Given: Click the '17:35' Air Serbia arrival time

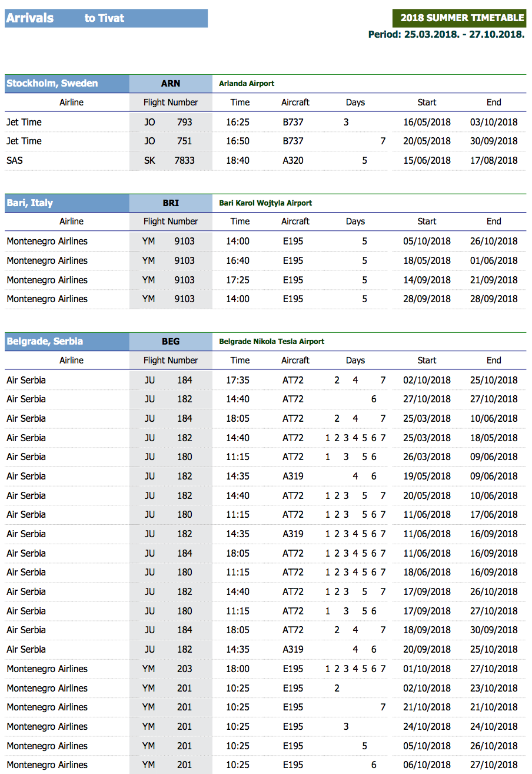Looking at the screenshot, I should coord(238,381).
